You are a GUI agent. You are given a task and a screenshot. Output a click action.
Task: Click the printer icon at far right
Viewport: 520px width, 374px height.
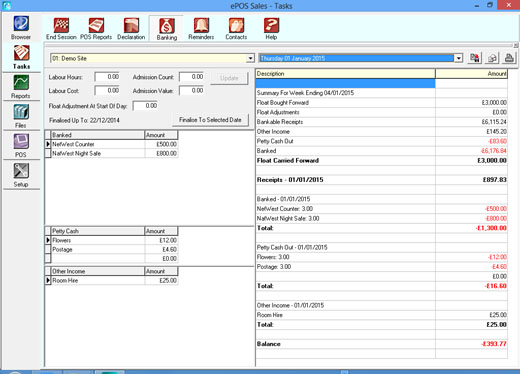click(509, 58)
